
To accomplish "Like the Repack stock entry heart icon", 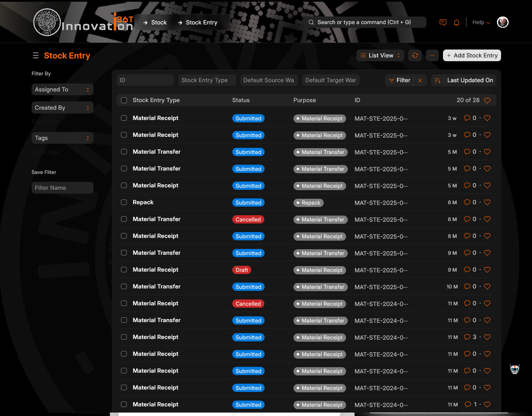I will 487,202.
